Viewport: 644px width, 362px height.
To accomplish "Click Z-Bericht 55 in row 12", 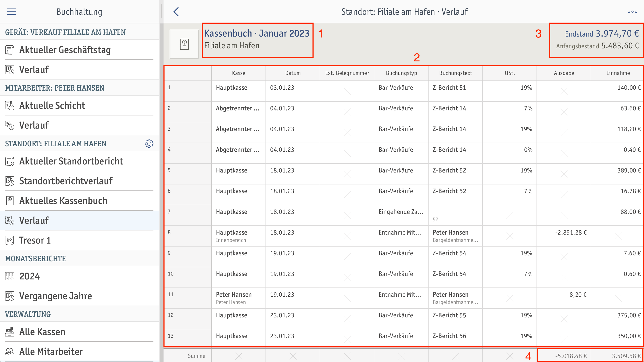I will 449,316.
